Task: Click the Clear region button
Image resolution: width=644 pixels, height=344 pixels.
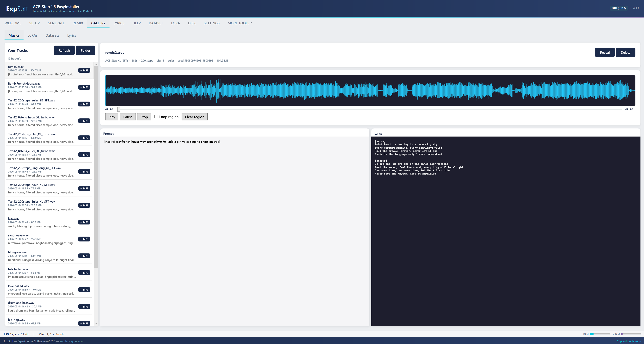Action: (x=195, y=117)
